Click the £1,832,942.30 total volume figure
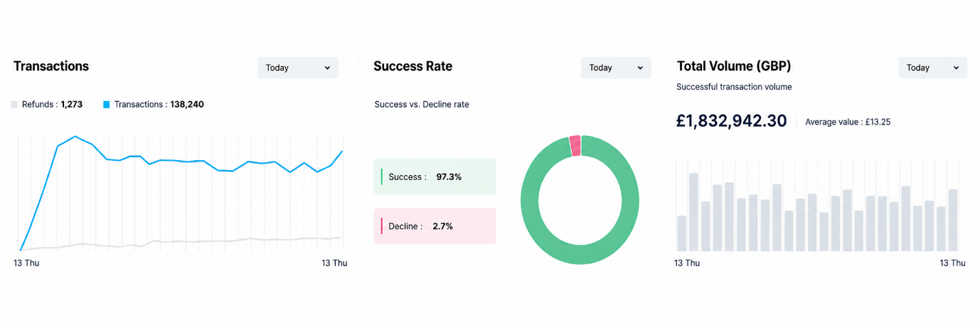The width and height of the screenshot is (980, 326). tap(732, 121)
